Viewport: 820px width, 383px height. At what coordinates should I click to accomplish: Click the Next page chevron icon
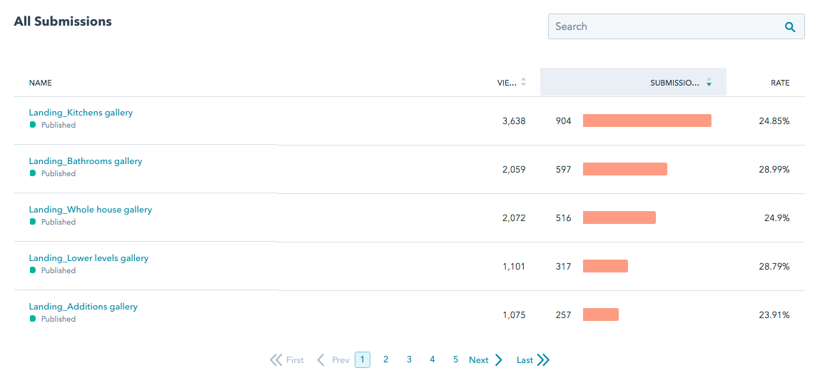point(498,360)
